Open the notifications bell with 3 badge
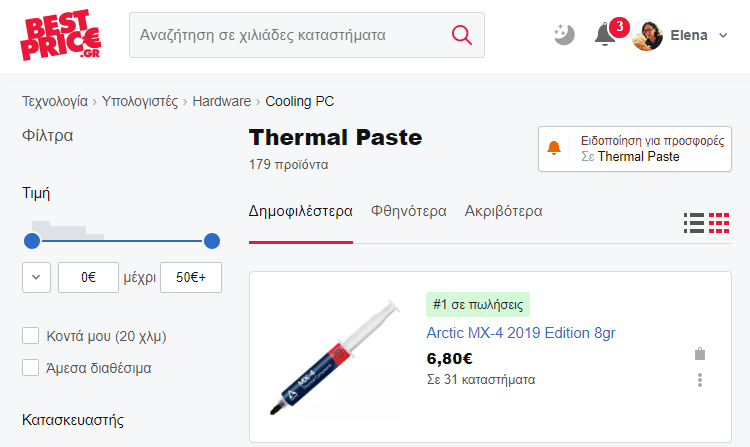Image resolution: width=750 pixels, height=447 pixels. coord(606,34)
